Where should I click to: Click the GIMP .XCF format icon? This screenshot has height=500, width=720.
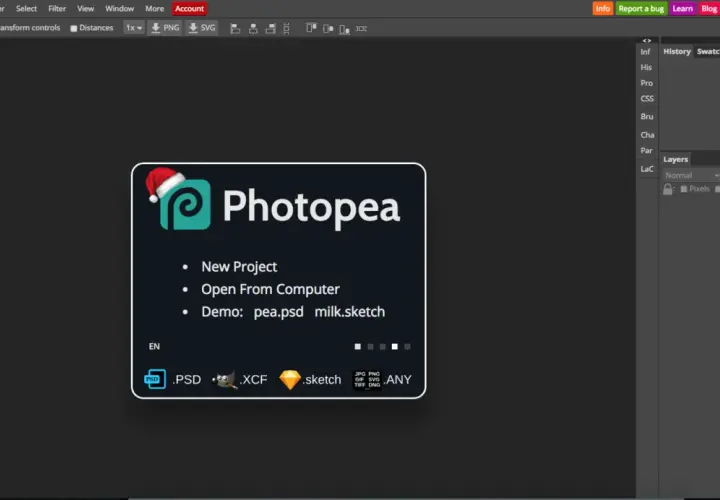tap(225, 380)
